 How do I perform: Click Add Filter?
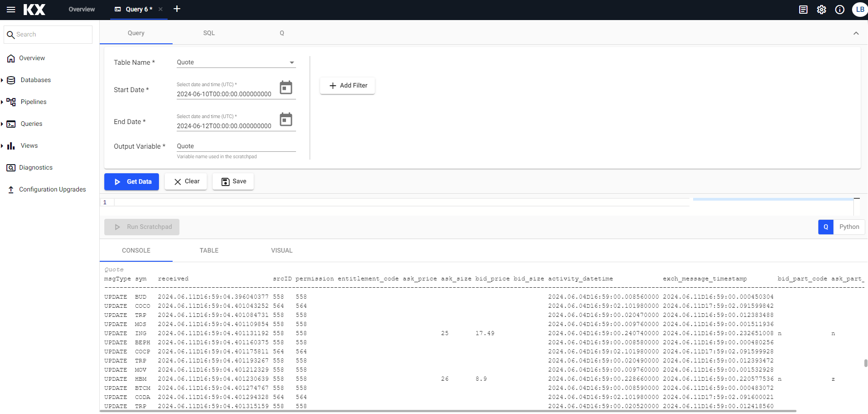pos(347,85)
